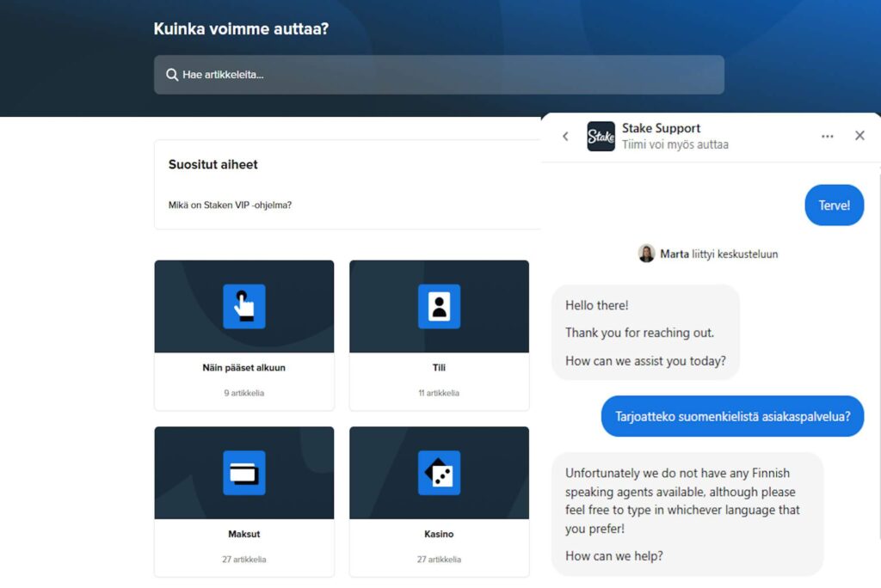
Task: Open the 'Kasino' category title
Action: (x=439, y=534)
